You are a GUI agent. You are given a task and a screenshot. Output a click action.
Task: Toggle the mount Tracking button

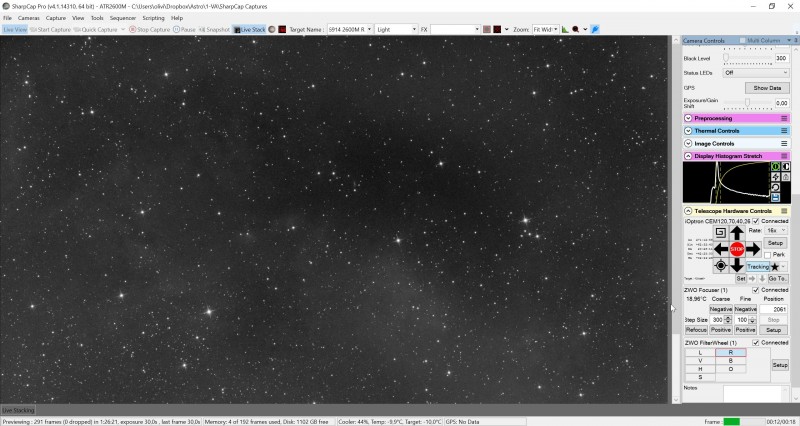(758, 267)
